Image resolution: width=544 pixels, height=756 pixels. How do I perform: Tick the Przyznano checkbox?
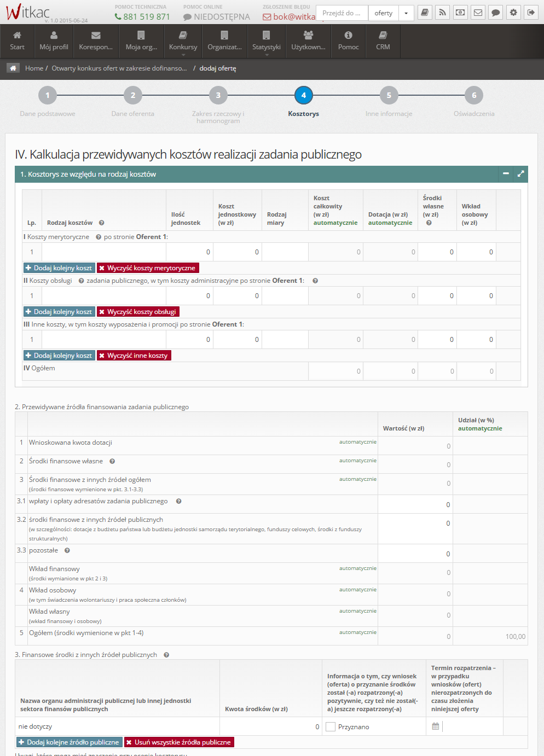pyautogui.click(x=331, y=727)
